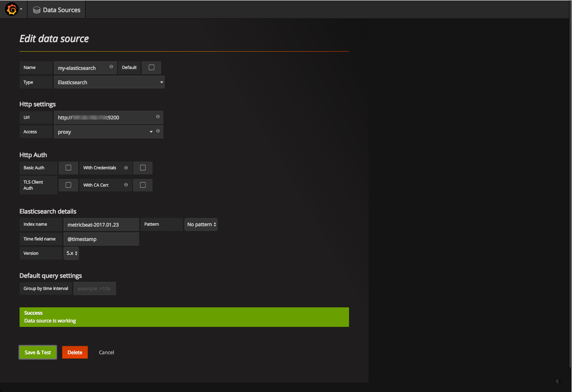Show info tooltip for the Name field
Viewport: 572px width, 392px height.
111,67
